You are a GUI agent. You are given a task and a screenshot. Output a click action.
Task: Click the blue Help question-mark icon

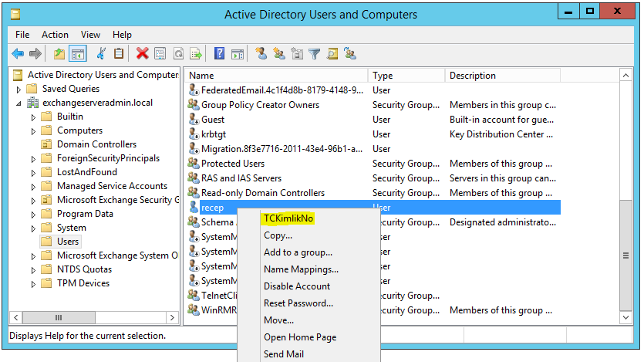219,53
